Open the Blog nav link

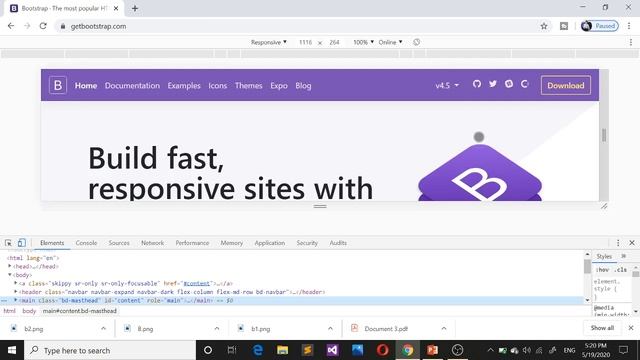tap(303, 86)
